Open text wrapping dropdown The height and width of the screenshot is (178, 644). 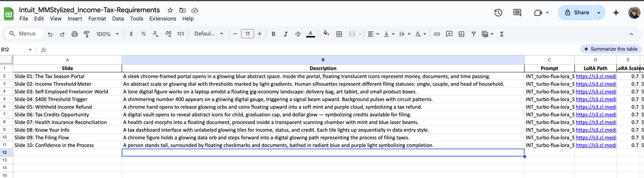404,34
